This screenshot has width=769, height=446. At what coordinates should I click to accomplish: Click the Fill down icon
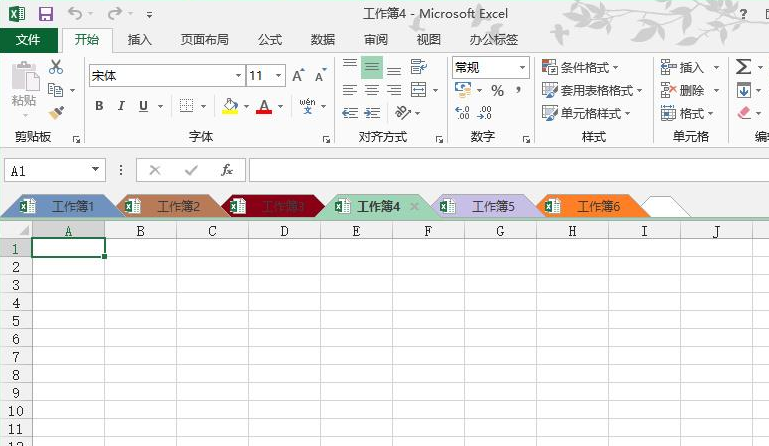point(743,90)
